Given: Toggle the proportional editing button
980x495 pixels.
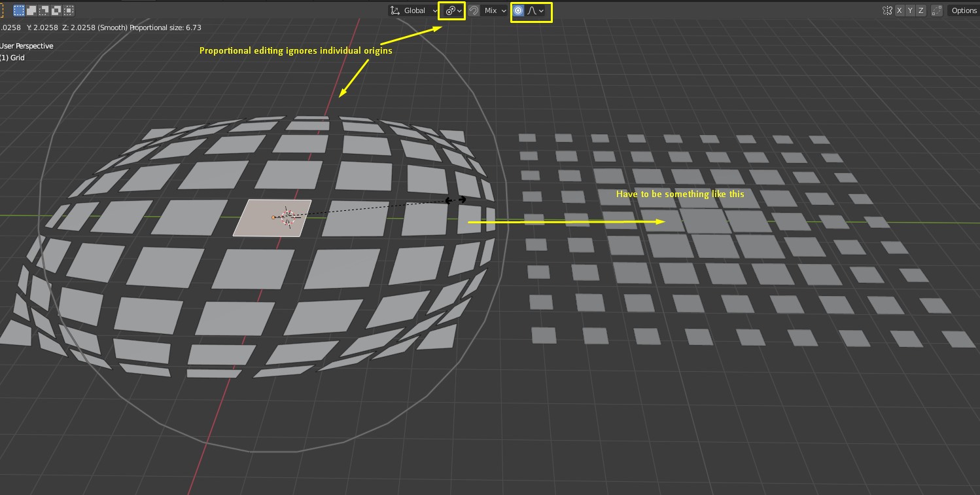Looking at the screenshot, I should (x=518, y=10).
